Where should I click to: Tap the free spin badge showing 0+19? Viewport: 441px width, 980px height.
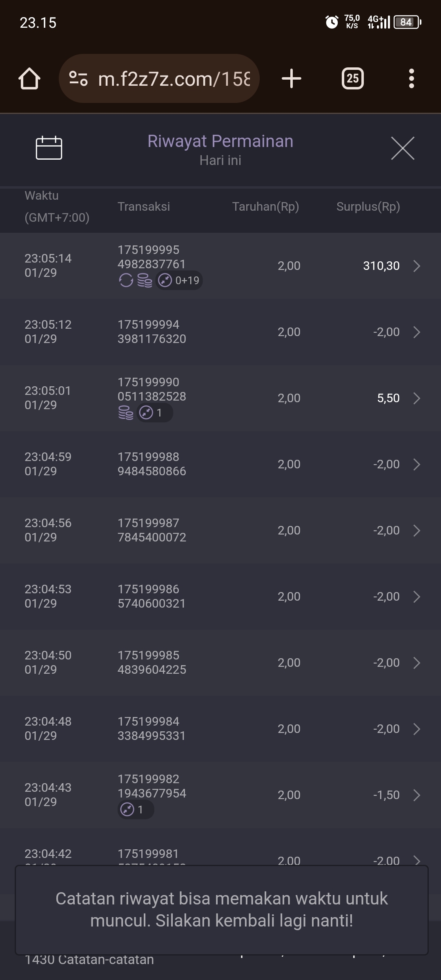pos(180,281)
